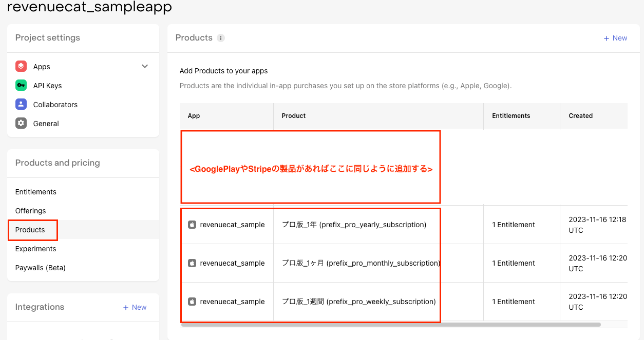
Task: Click the Apple icon in the monthly subscription row
Action: click(192, 263)
